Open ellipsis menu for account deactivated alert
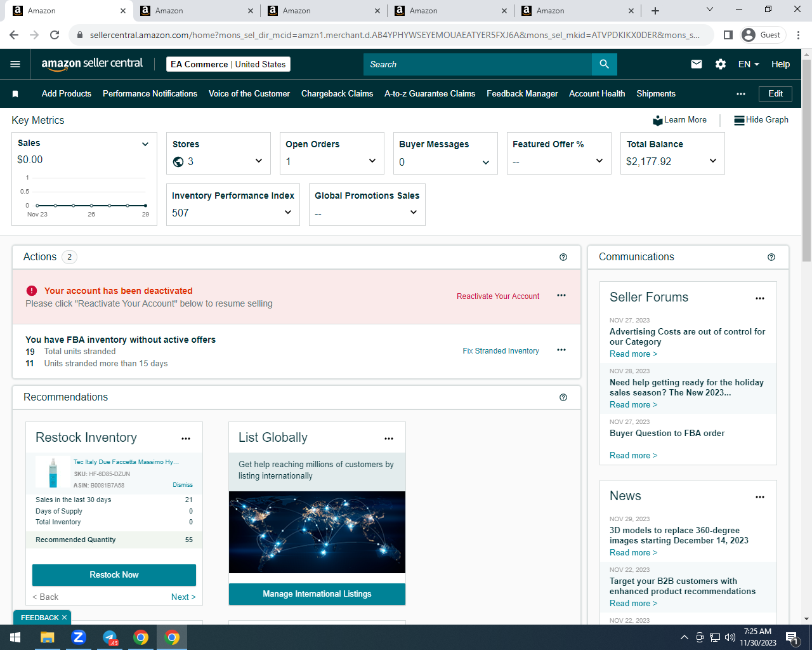The image size is (812, 650). pyautogui.click(x=561, y=295)
